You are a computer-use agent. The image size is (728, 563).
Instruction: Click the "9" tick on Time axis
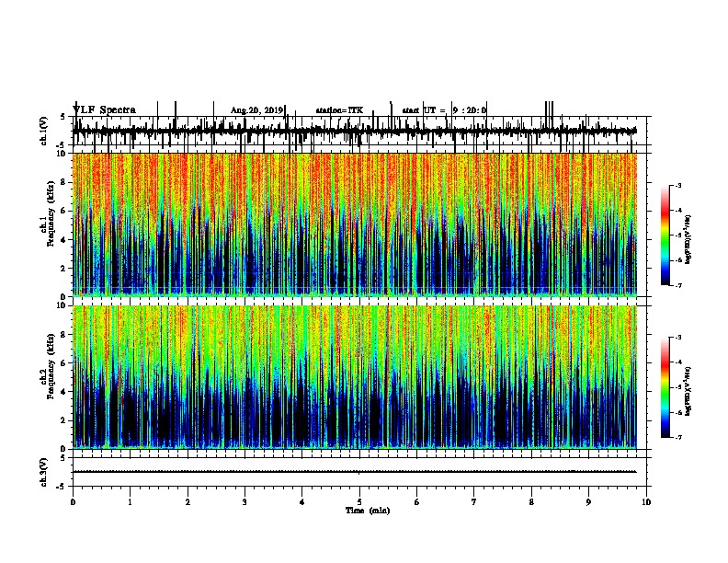pos(588,502)
